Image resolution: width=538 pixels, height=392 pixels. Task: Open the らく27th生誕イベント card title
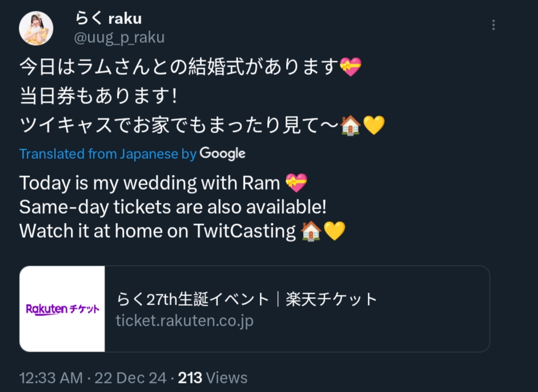(246, 299)
